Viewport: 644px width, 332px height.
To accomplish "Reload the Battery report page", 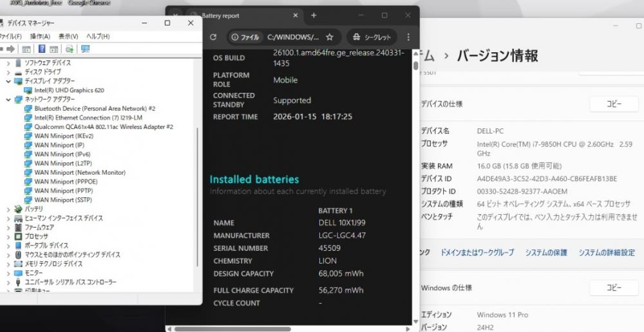I will [x=213, y=37].
